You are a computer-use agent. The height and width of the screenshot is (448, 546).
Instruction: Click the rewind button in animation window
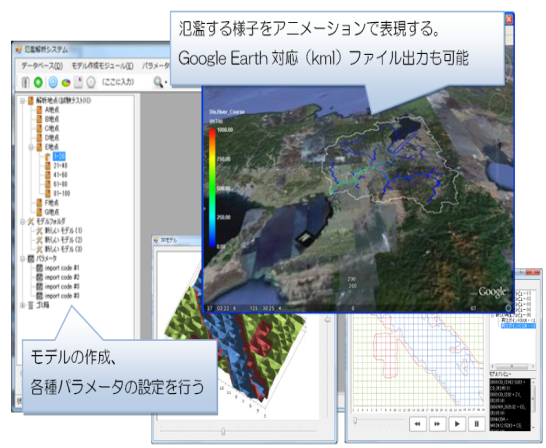[418, 424]
